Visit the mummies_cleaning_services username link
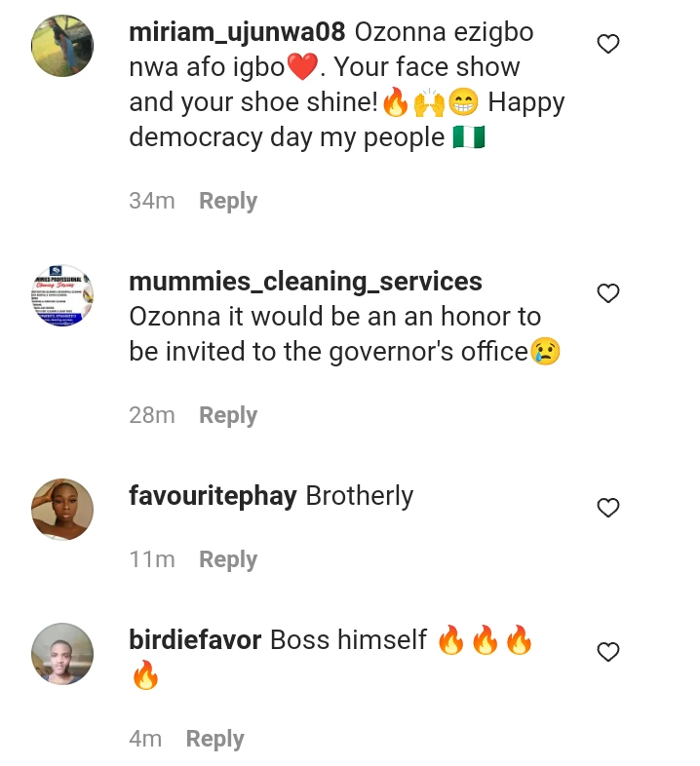The width and height of the screenshot is (700, 766). 305,282
